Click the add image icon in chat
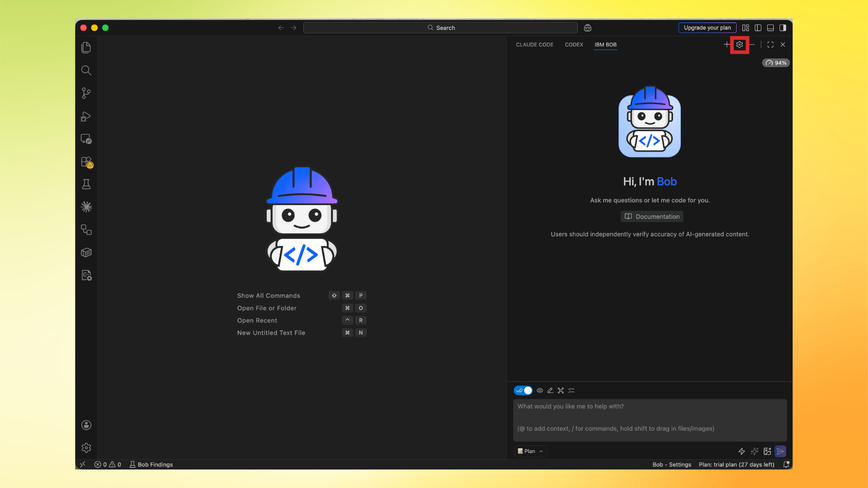Image resolution: width=868 pixels, height=488 pixels. [767, 451]
